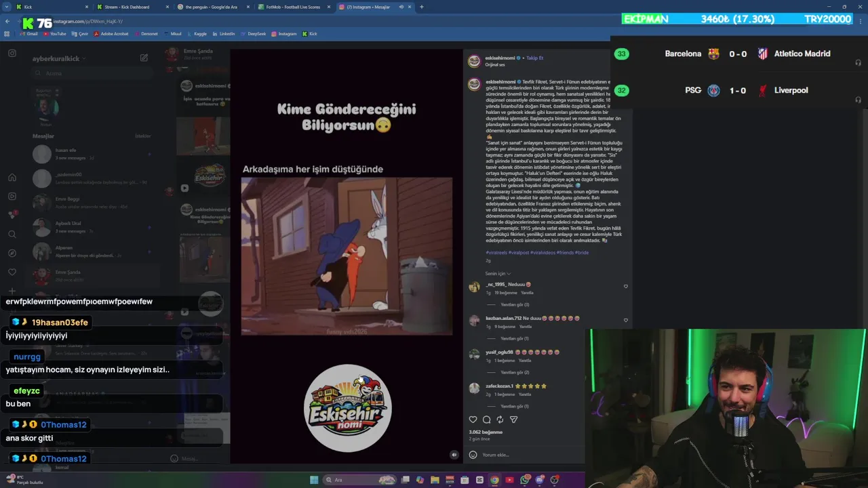This screenshot has width=868, height=488.
Task: Open Windows Start menu
Action: (314, 480)
